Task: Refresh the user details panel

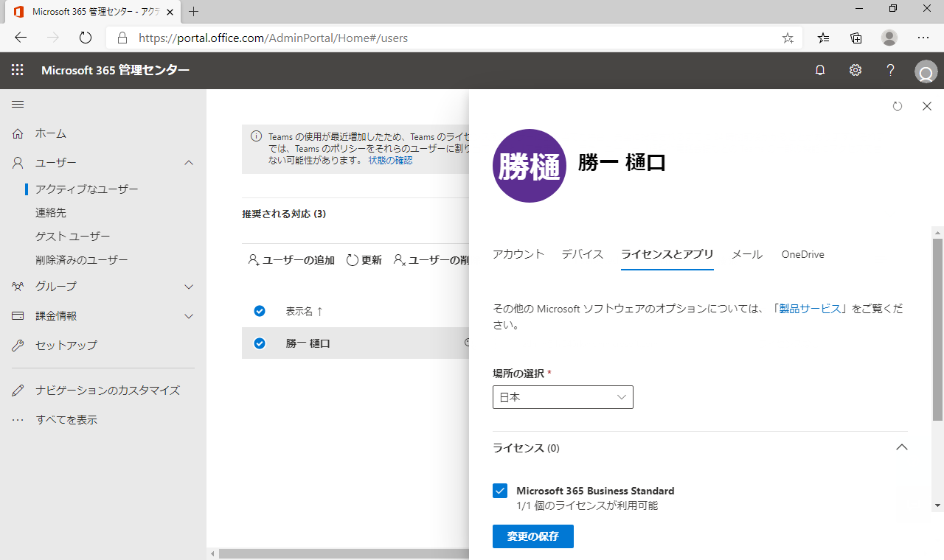Action: (x=898, y=106)
